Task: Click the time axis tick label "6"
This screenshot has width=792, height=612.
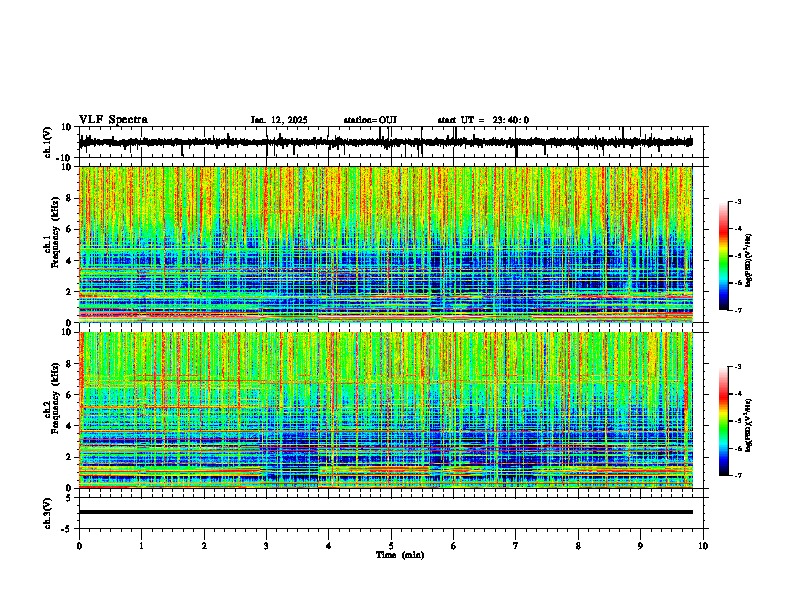Action: click(454, 546)
